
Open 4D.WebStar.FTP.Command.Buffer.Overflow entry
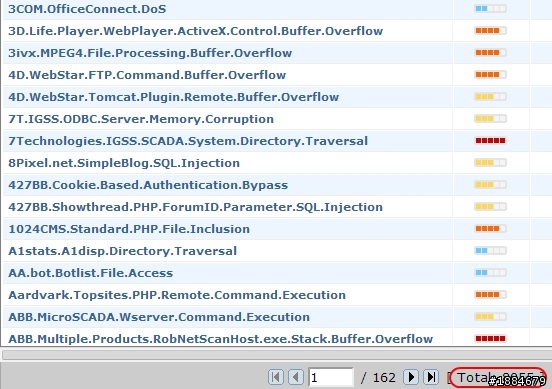coord(147,75)
